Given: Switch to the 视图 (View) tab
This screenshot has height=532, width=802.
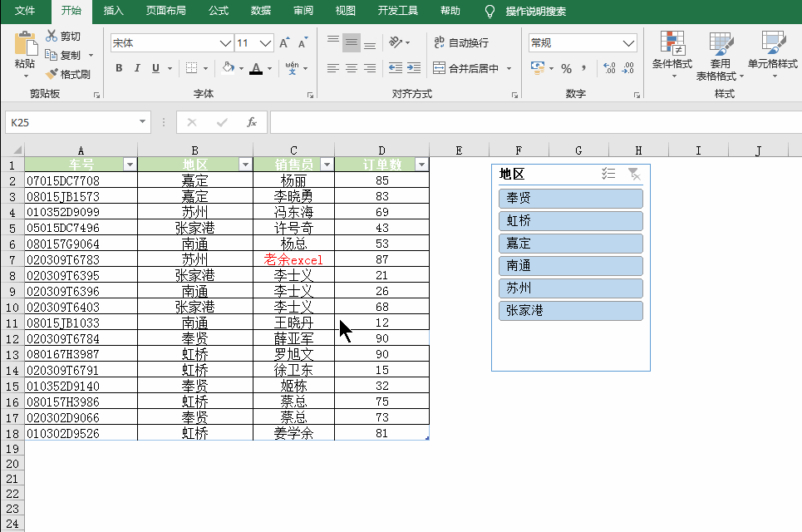Looking at the screenshot, I should (345, 11).
